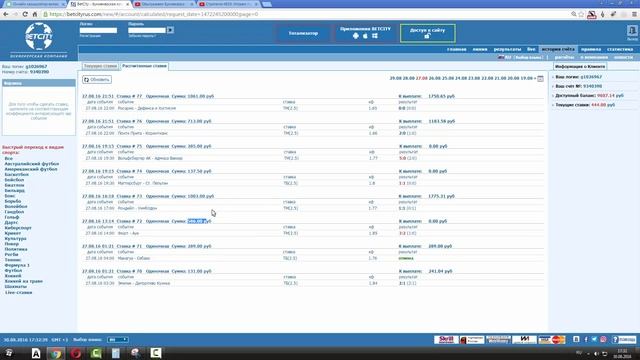Click the forgot password link
The height and width of the screenshot is (360, 640).
click(142, 36)
